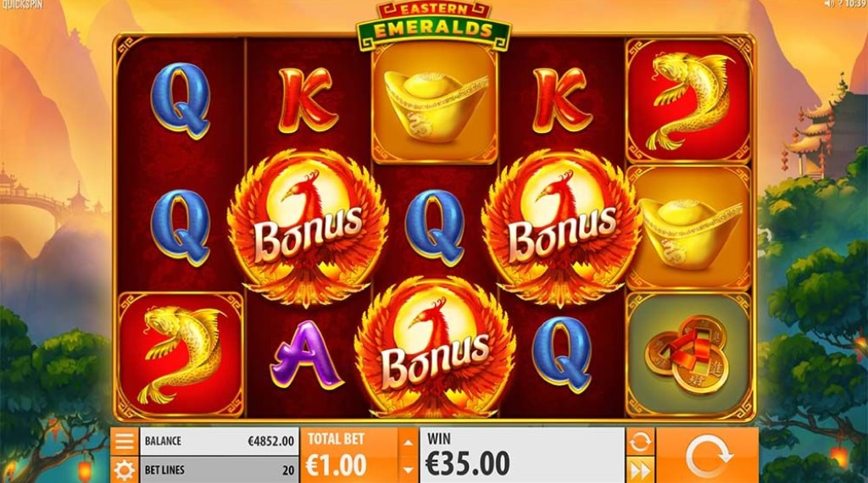Click the bottom-center Bonus phoenix symbol
This screenshot has width=868, height=483.
[x=435, y=350]
